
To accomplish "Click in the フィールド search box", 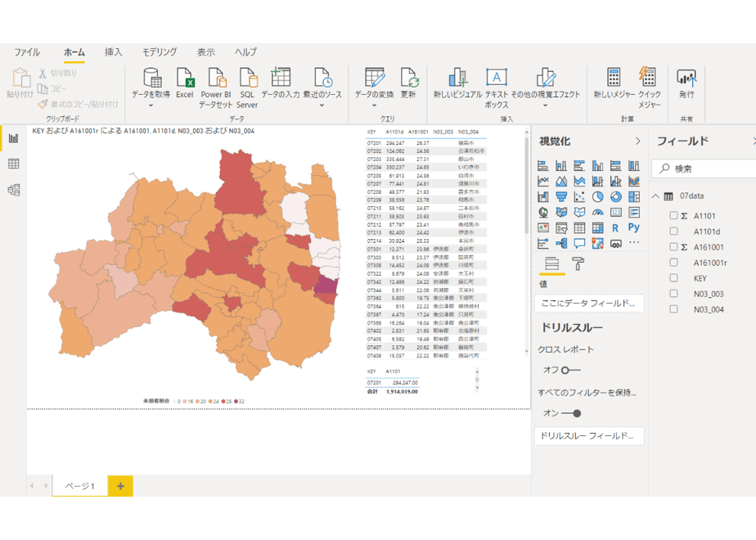I will pyautogui.click(x=704, y=169).
